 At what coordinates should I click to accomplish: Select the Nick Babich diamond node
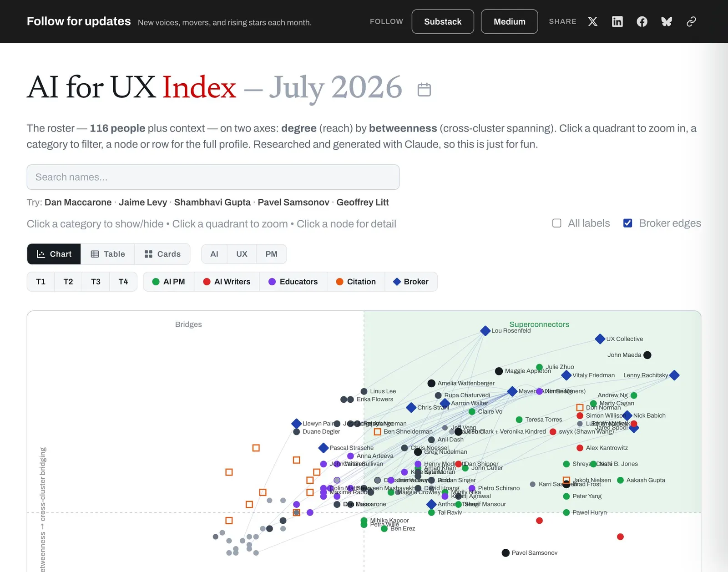tap(627, 415)
